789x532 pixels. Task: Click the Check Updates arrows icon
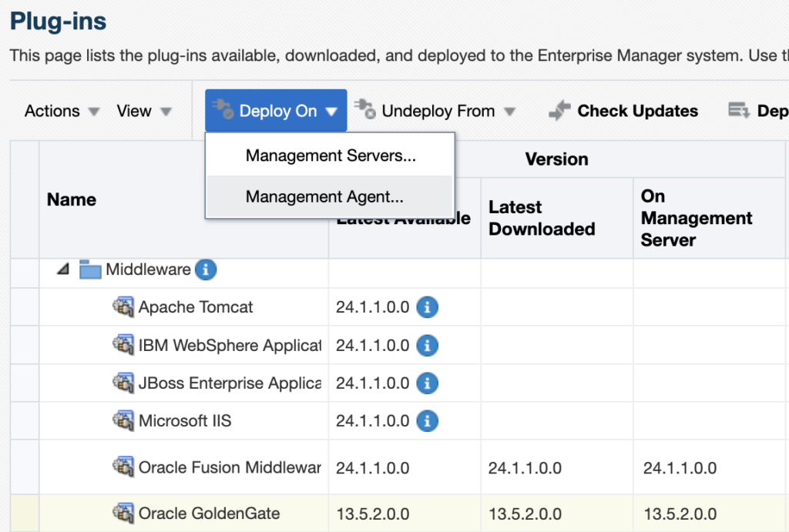[x=559, y=111]
